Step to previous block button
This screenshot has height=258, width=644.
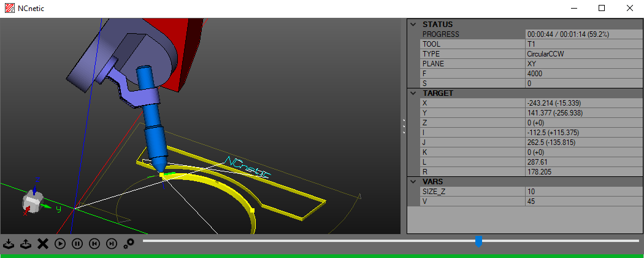[94, 244]
